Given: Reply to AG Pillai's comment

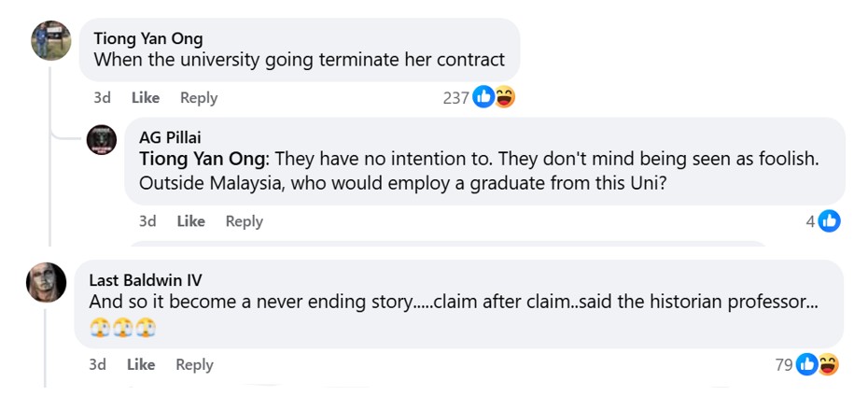Looking at the screenshot, I should (244, 221).
